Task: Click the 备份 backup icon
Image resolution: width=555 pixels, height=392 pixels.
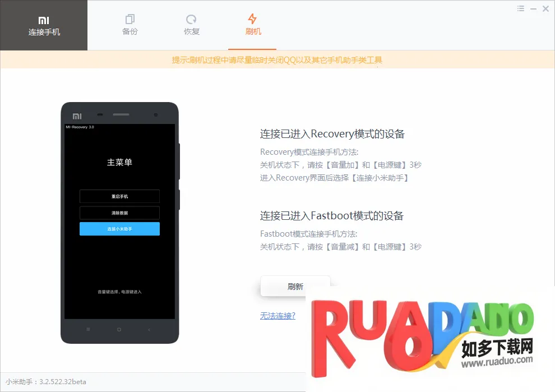Action: click(130, 19)
